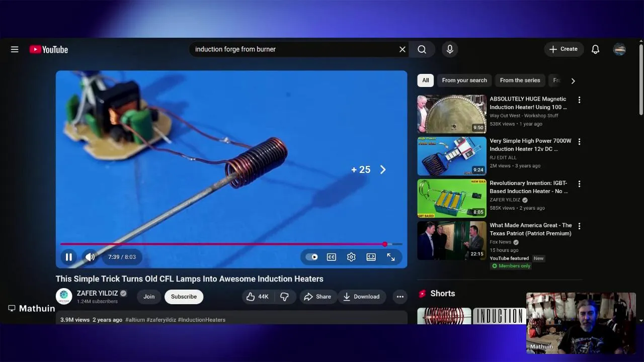
Task: Click the Mathuin webcam overlay
Action: coord(581,323)
